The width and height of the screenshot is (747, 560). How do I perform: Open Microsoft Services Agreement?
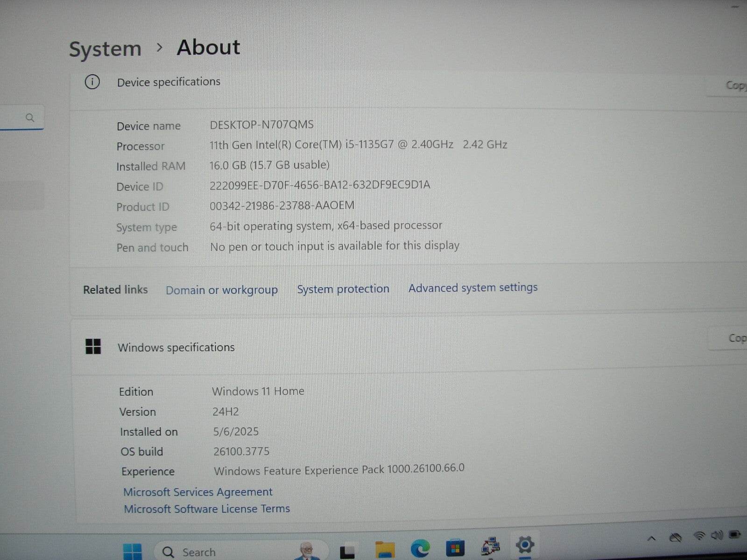(x=197, y=492)
